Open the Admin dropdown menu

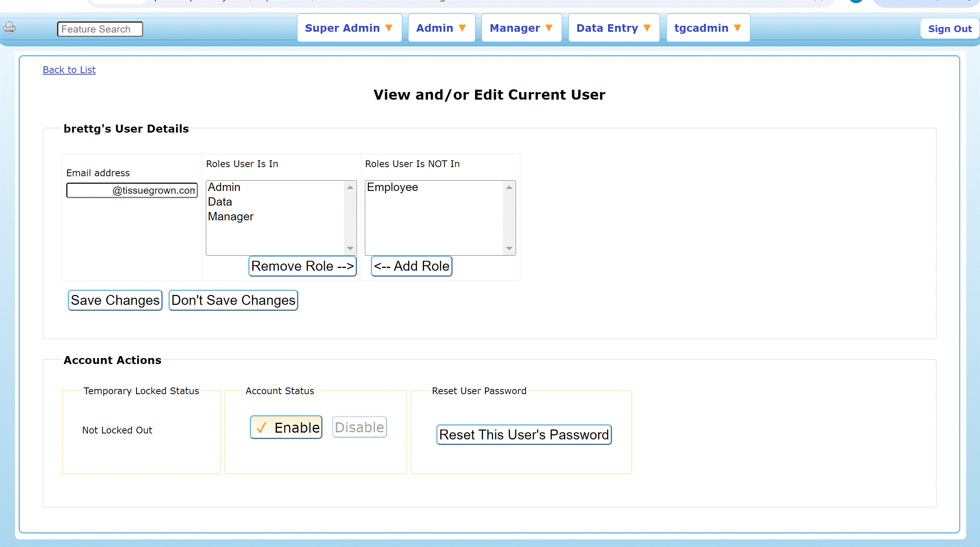[441, 28]
